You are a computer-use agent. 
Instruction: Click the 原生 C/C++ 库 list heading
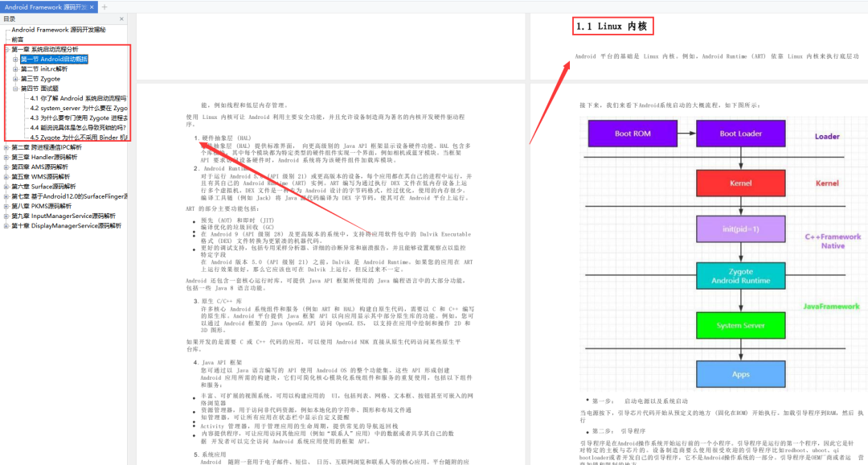[222, 301]
